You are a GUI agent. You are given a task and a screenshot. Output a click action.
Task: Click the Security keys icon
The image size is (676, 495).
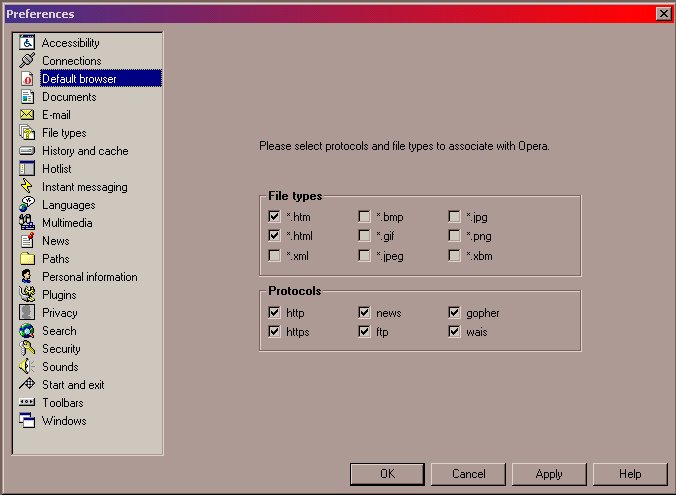(x=27, y=349)
